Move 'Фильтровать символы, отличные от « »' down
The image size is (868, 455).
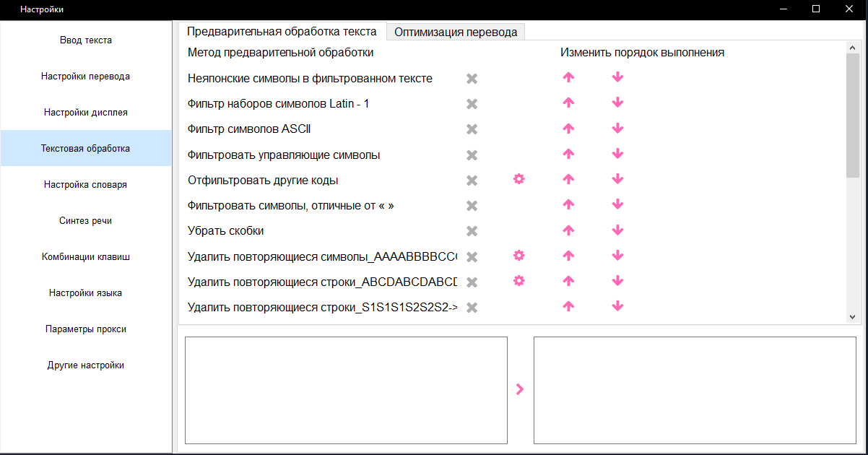617,204
